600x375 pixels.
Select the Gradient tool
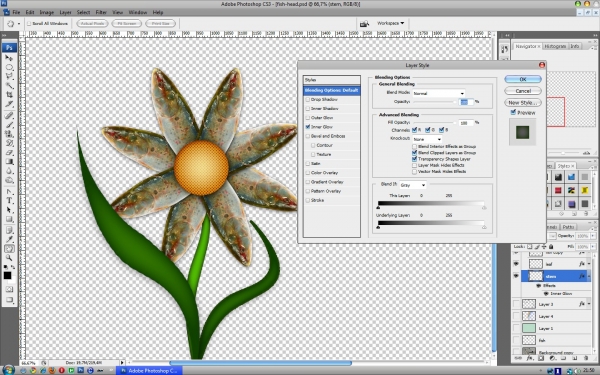tap(9, 161)
